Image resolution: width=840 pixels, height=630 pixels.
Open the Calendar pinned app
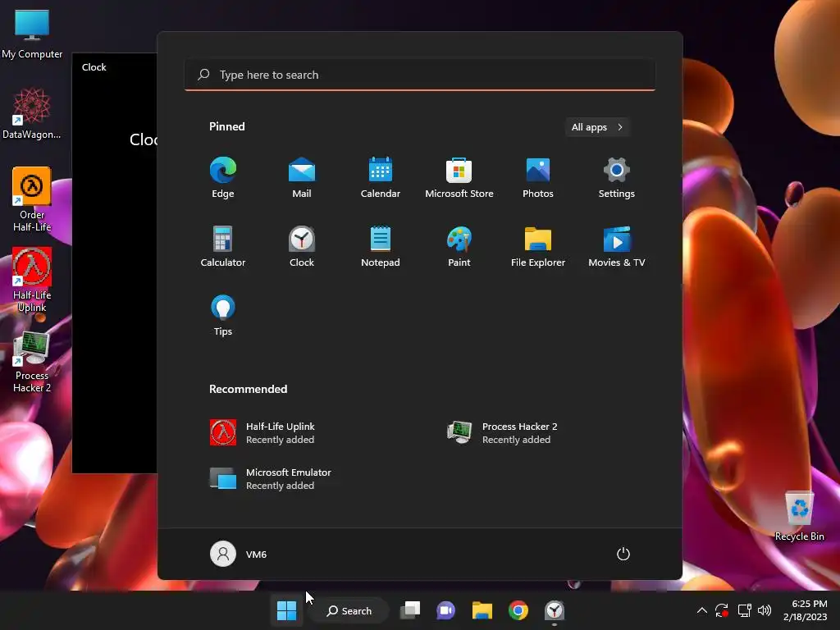[381, 177]
